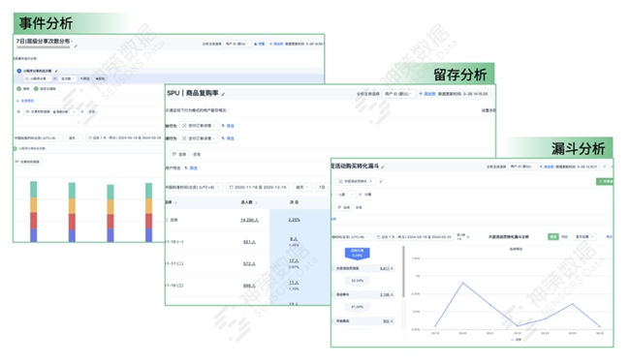This screenshot has height=364, width=630.
Task: Toggle 对比 view button in funnel chart
Action: tap(564, 237)
